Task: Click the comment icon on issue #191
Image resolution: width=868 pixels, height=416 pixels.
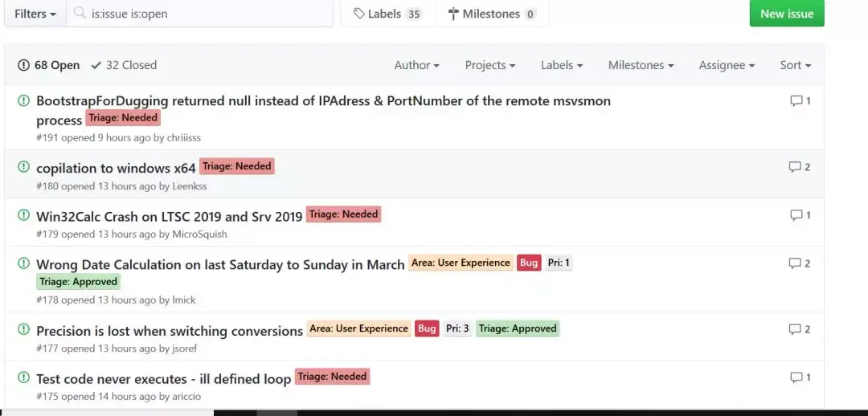Action: click(796, 101)
